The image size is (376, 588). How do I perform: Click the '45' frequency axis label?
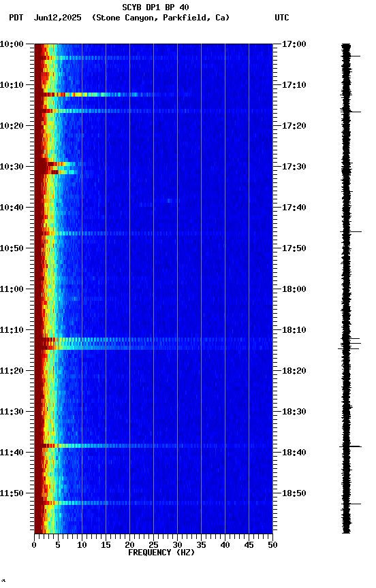249,545
